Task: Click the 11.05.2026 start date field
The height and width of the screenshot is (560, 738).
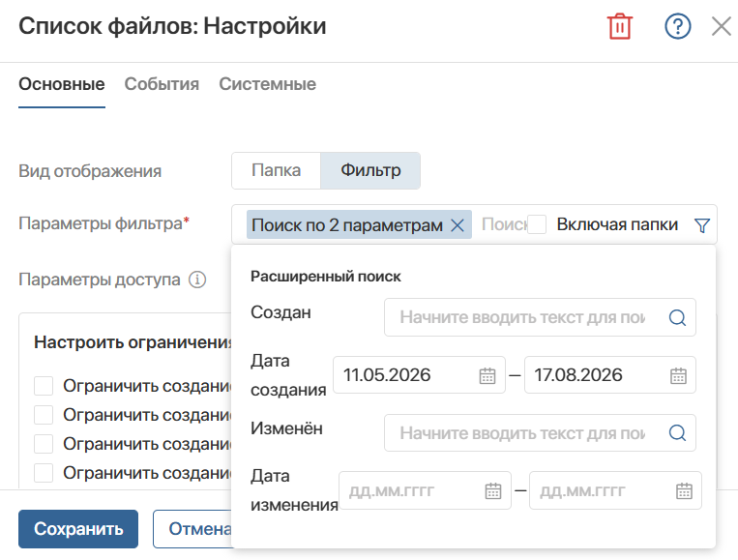Action: click(x=419, y=375)
